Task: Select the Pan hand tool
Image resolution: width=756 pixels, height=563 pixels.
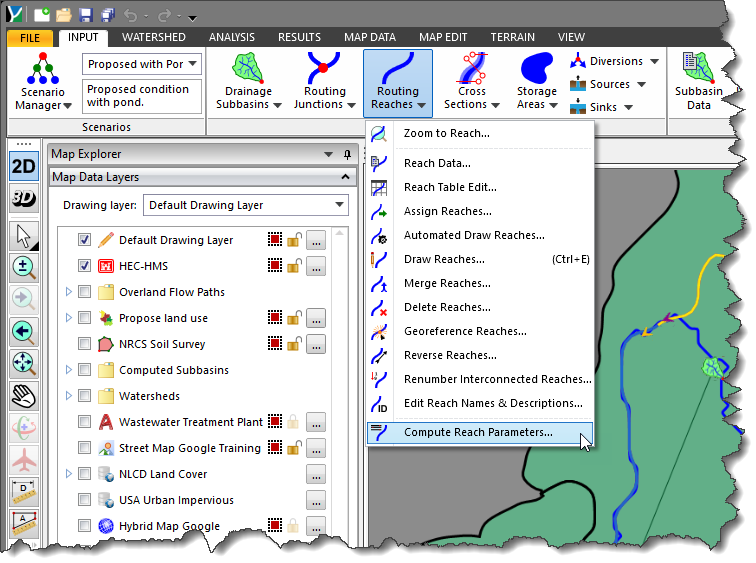Action: pyautogui.click(x=24, y=396)
